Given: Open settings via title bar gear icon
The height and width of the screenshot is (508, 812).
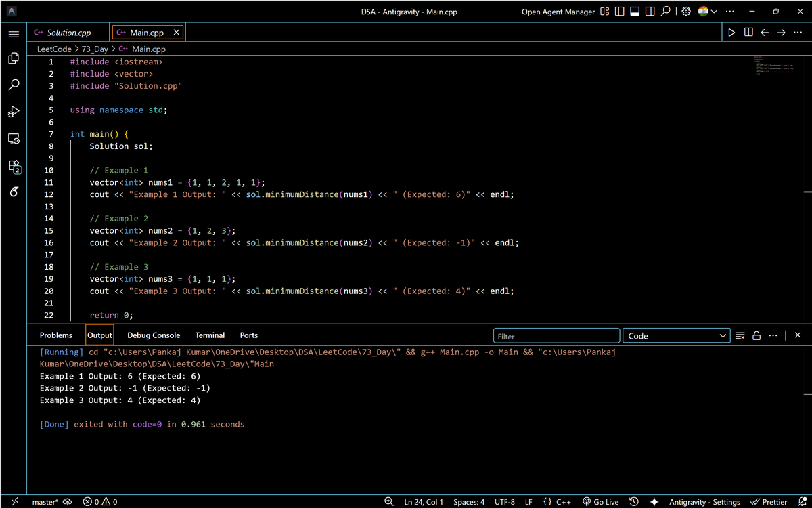Looking at the screenshot, I should [x=686, y=12].
